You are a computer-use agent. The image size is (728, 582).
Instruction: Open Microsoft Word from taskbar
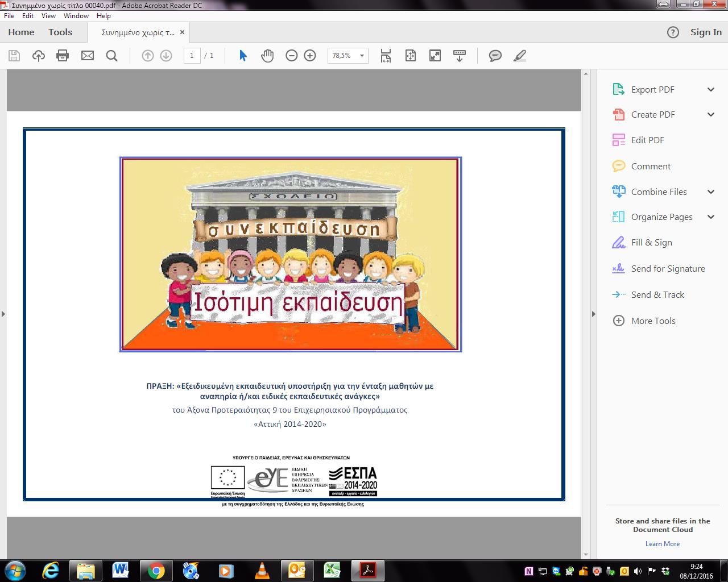coord(121,570)
